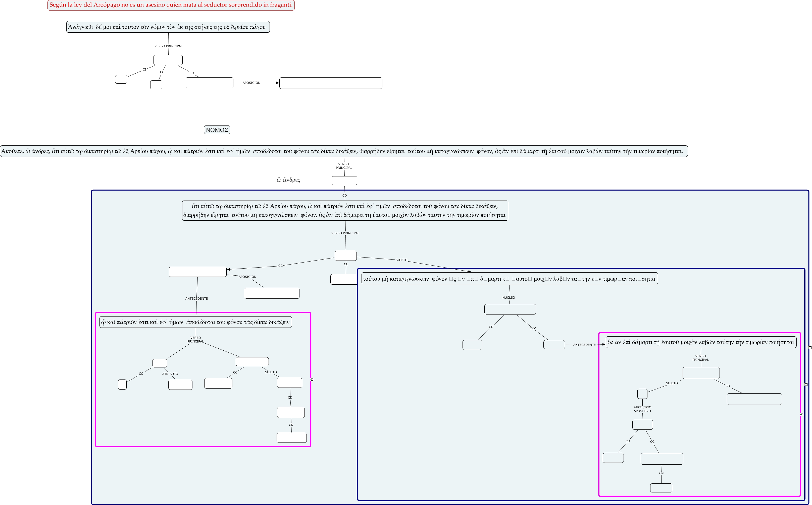The width and height of the screenshot is (812, 505).
Task: Select the PARTICIPIO APOSITIVO link label
Action: 642,409
